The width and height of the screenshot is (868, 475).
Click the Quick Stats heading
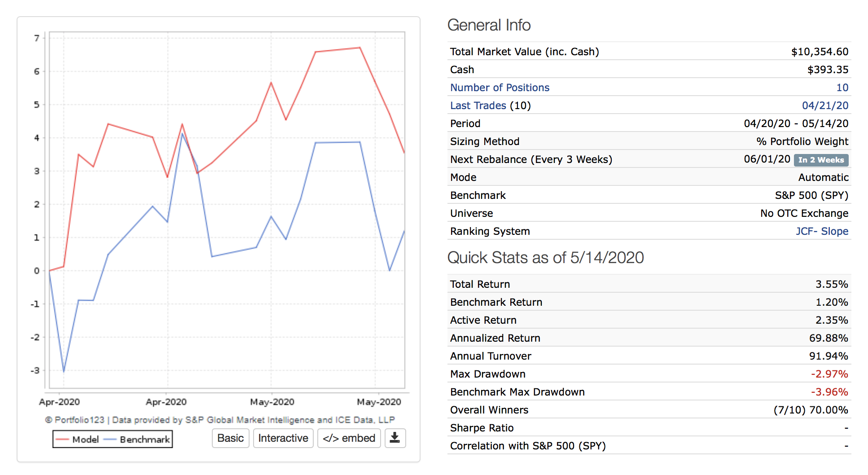tap(545, 258)
